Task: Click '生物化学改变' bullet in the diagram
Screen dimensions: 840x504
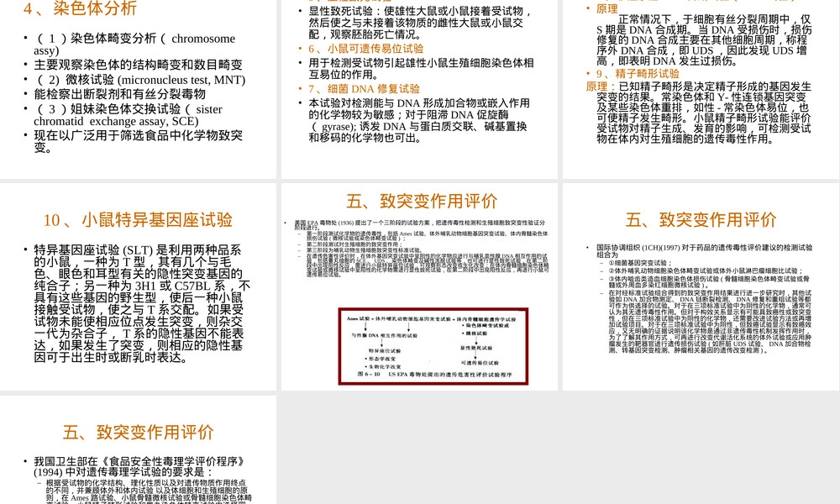Action: (385, 367)
